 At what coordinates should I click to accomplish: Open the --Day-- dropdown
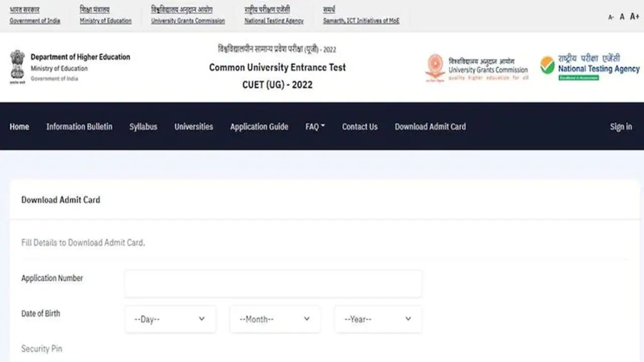(x=170, y=319)
